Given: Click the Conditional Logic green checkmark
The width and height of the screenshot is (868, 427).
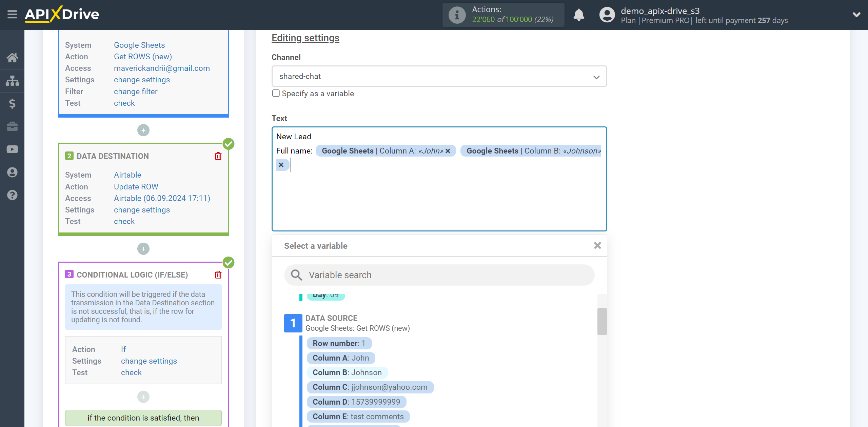Looking at the screenshot, I should 229,263.
